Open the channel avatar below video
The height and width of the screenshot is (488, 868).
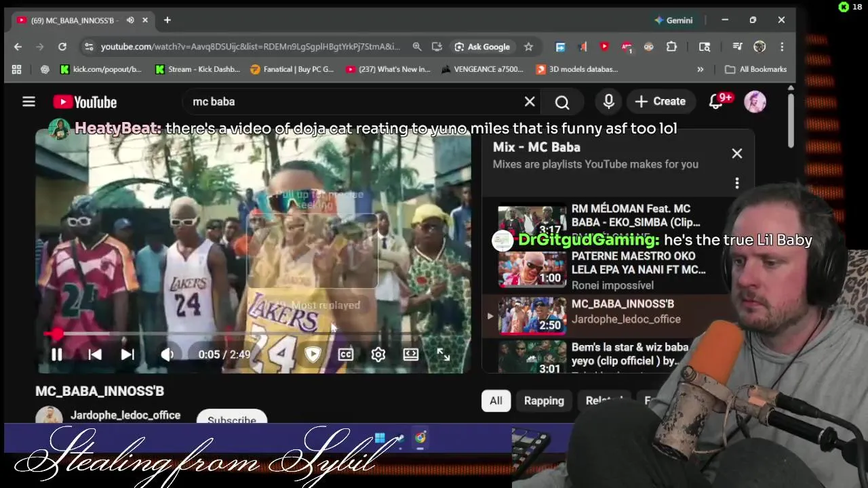[x=49, y=416]
